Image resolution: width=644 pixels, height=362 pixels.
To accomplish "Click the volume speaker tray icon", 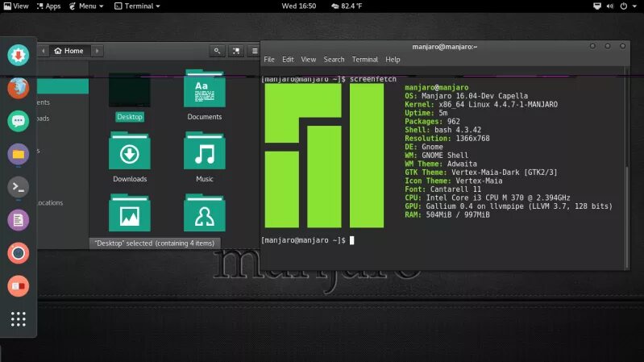I will pyautogui.click(x=610, y=6).
